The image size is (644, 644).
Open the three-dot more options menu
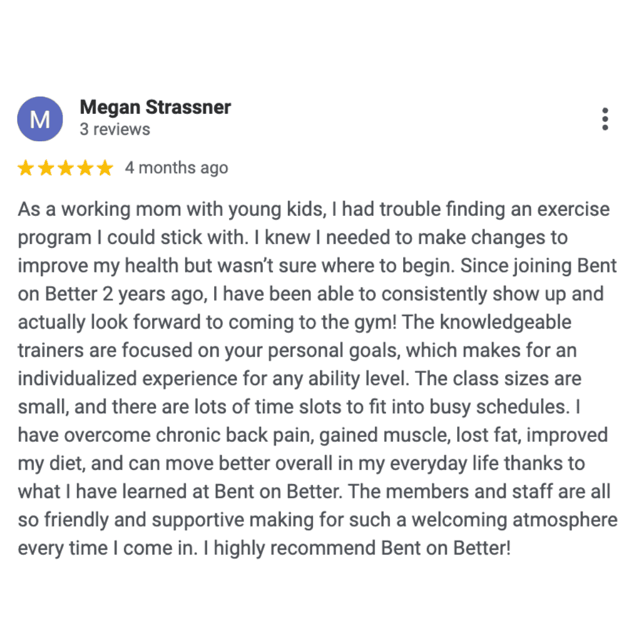605,119
